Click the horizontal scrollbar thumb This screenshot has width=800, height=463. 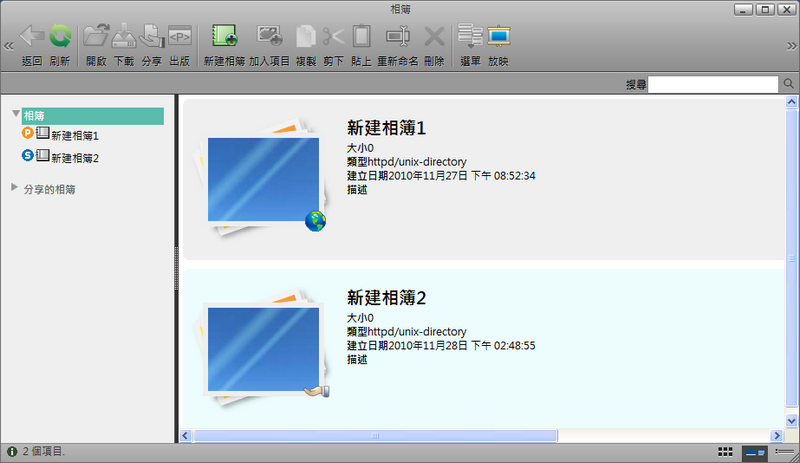click(x=375, y=436)
